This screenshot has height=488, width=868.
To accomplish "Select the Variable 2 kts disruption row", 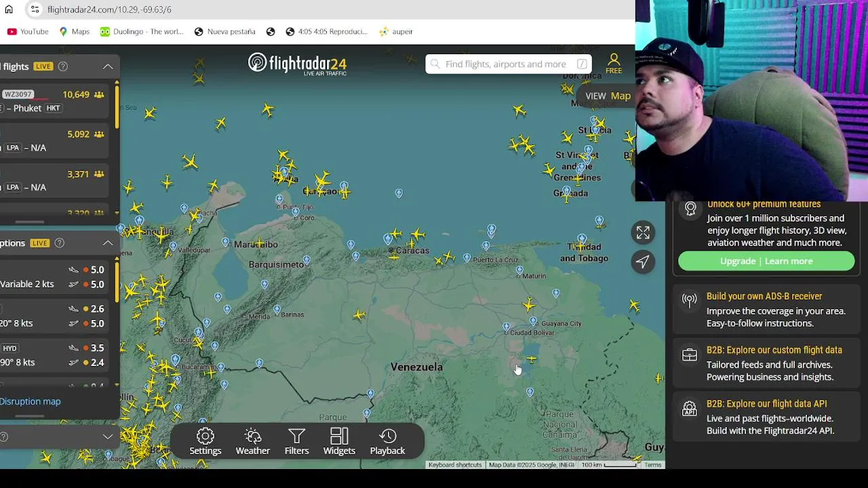I will coord(54,277).
